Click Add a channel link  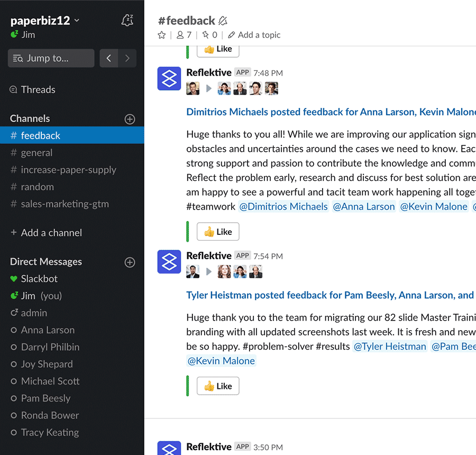point(46,233)
